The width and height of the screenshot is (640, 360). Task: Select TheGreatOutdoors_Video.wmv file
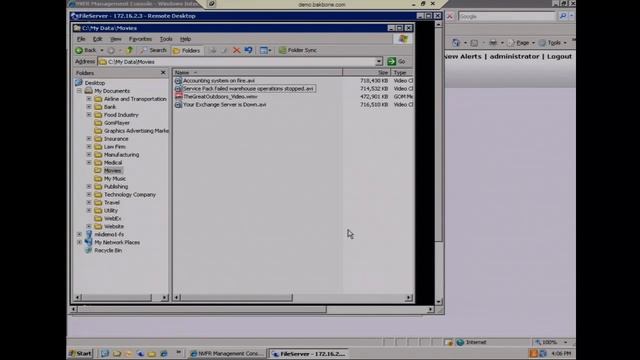[220, 97]
